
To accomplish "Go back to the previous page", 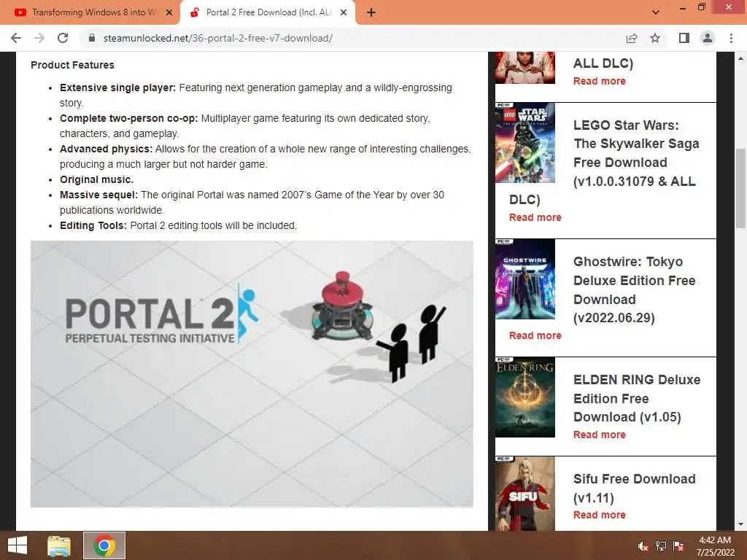I will tap(16, 38).
